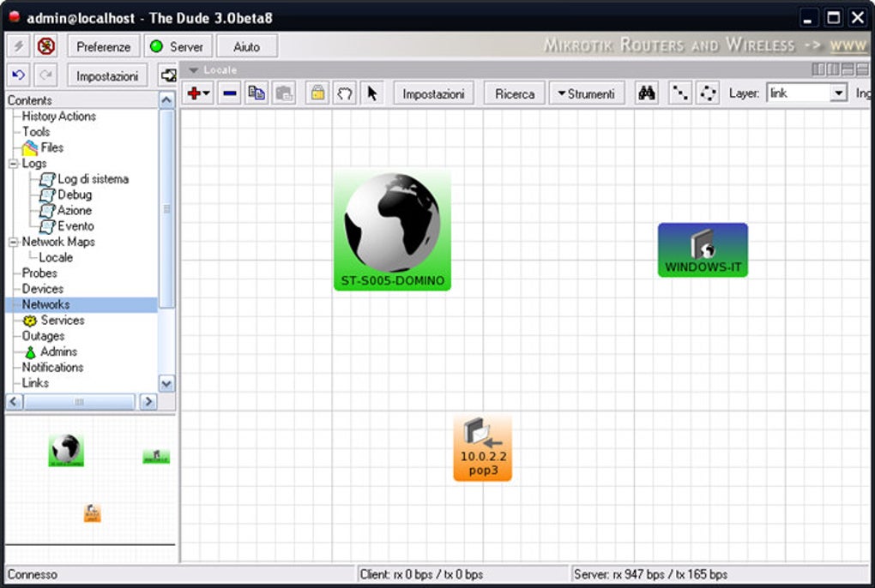
Task: Click the Debug log icon
Action: pos(47,195)
